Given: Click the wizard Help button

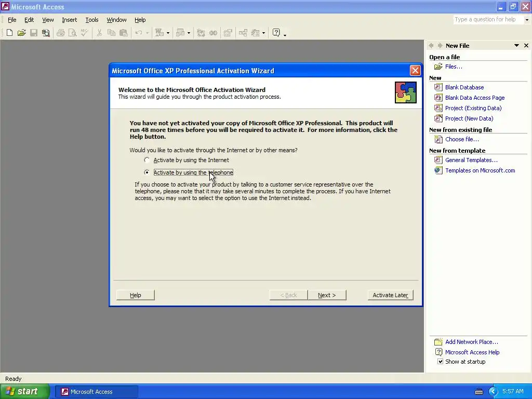Looking at the screenshot, I should (x=136, y=295).
